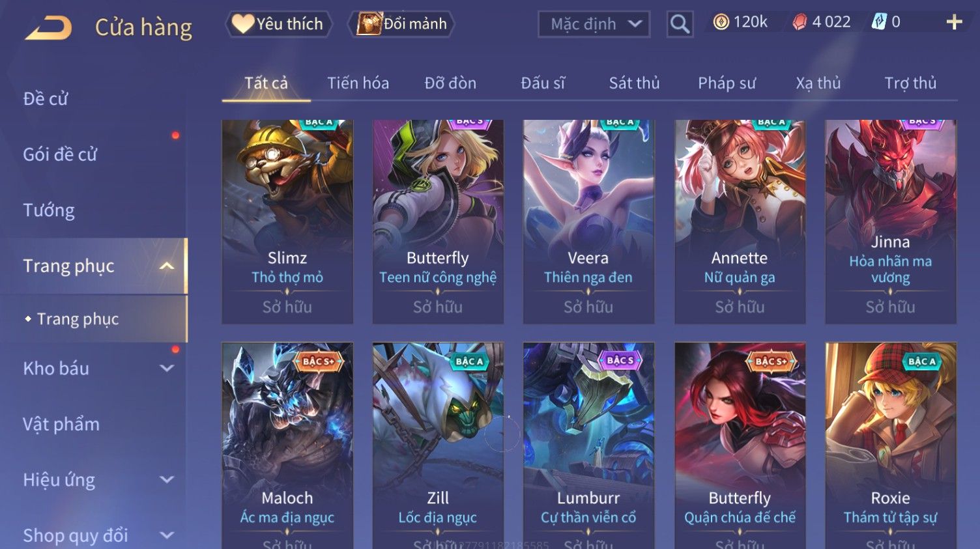Tap the blue voucher currency icon
This screenshot has width=980, height=549.
(879, 22)
